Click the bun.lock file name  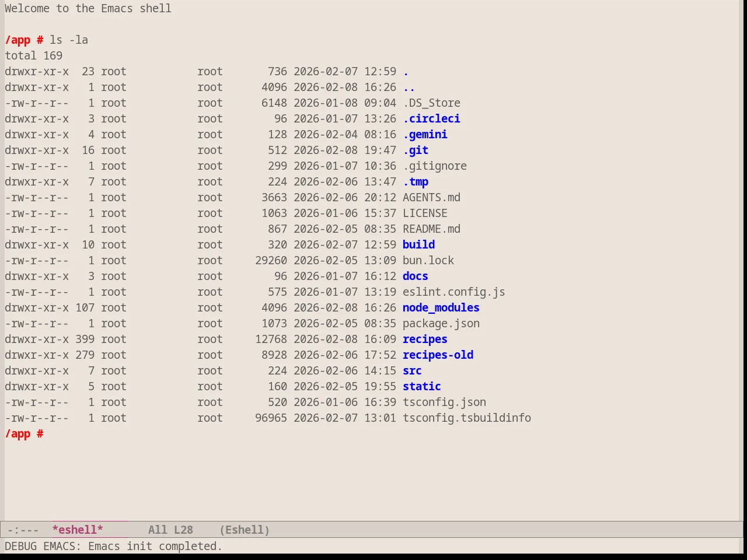click(x=428, y=260)
